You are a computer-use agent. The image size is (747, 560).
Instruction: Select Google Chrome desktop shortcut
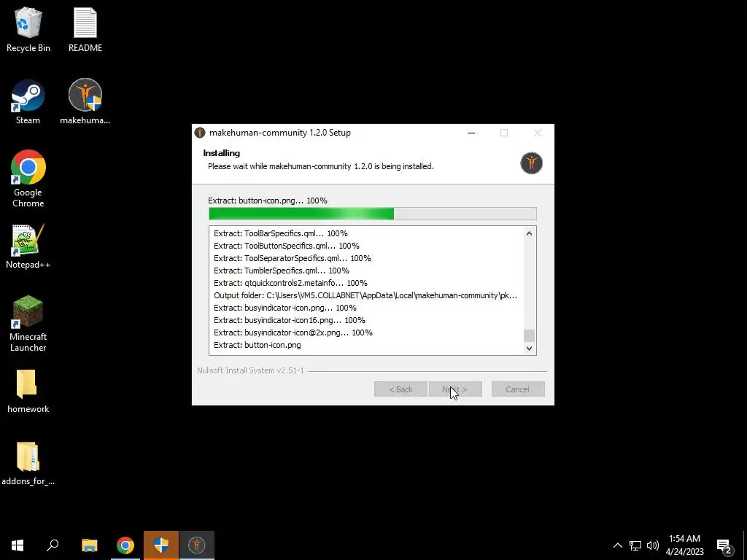coord(28,179)
